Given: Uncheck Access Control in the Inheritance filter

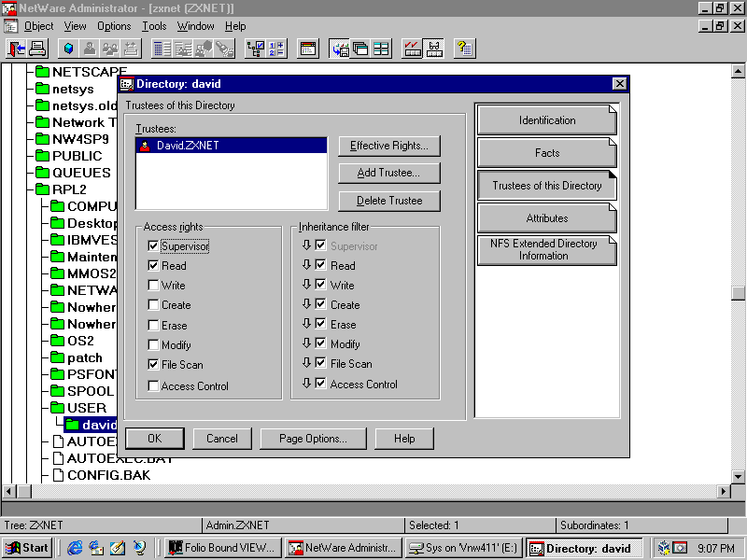Looking at the screenshot, I should tap(320, 384).
